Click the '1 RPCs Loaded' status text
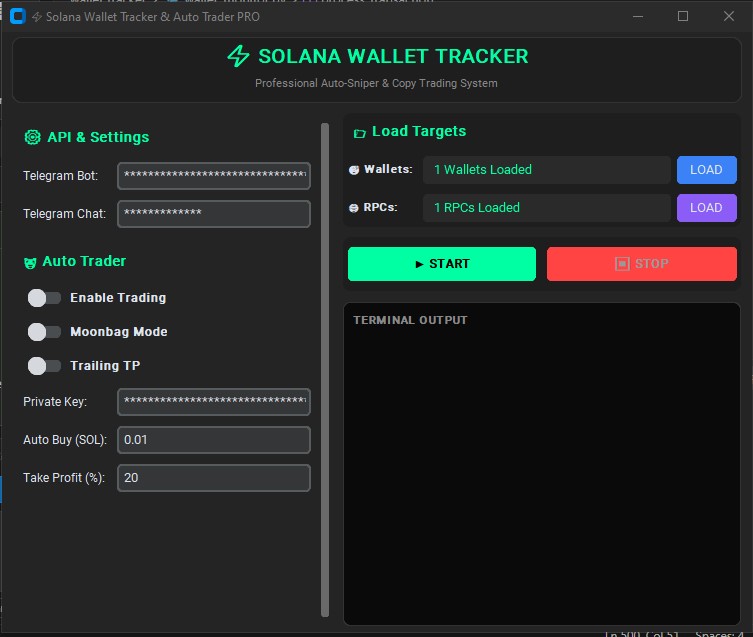This screenshot has height=637, width=753. tap(477, 208)
